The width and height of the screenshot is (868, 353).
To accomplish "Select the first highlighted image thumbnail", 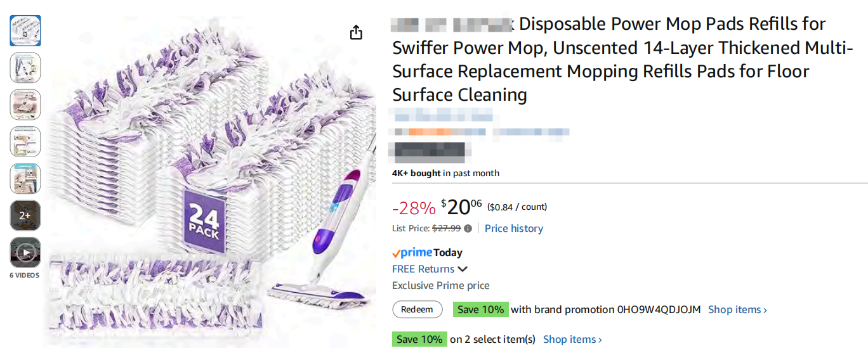I will (25, 30).
